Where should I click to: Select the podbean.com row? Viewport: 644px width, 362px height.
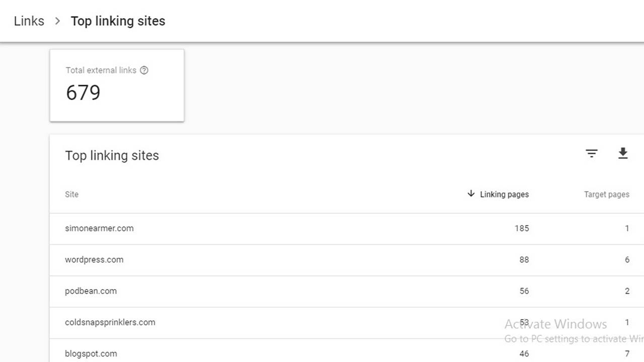coord(91,291)
